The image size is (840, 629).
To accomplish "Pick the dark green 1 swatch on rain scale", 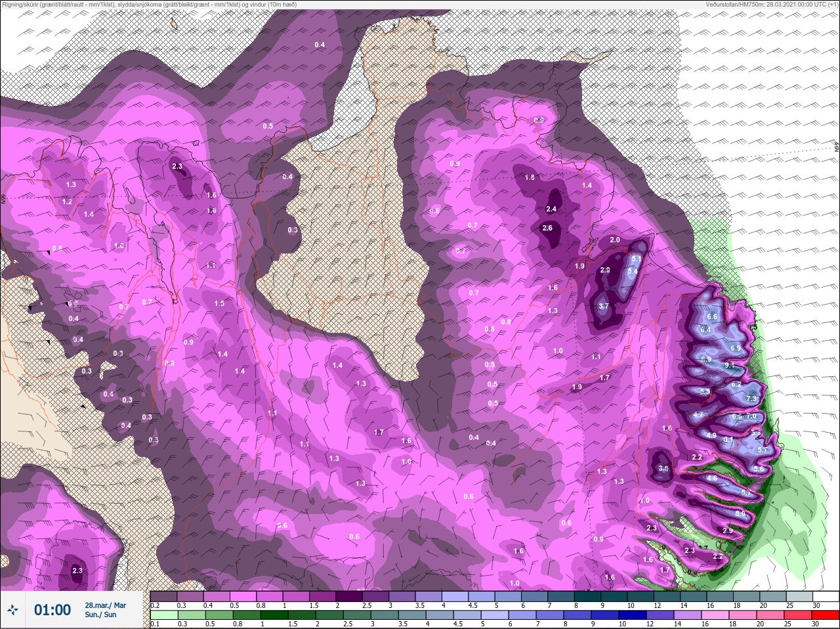I will click(x=274, y=615).
